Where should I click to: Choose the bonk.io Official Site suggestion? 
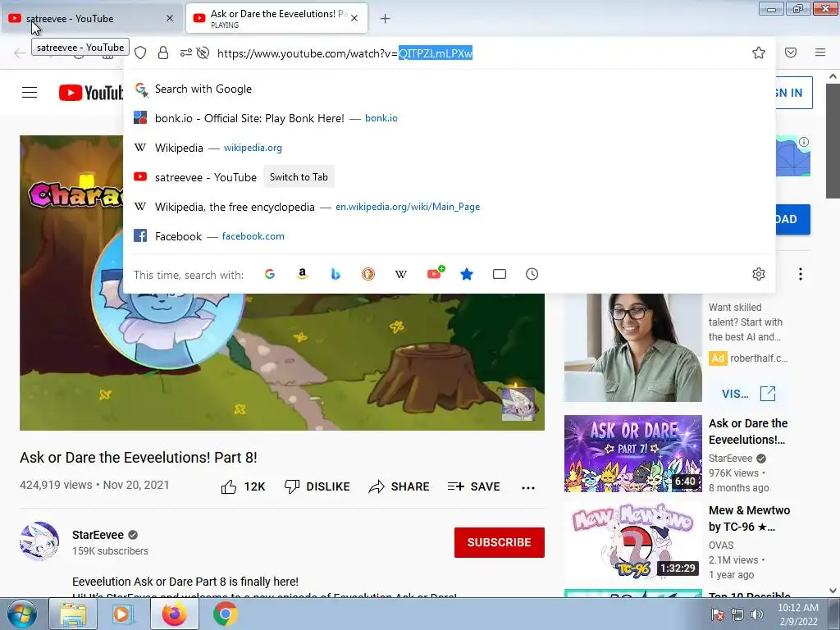[449, 118]
